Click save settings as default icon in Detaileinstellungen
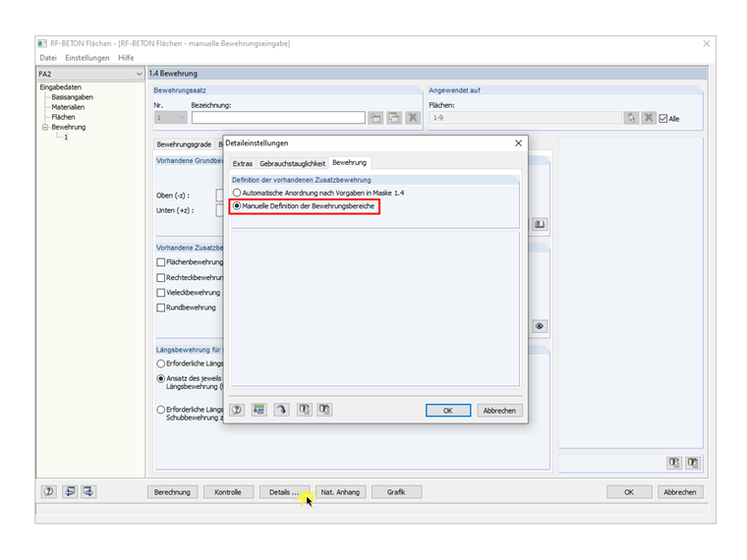Viewport: 747px width, 560px height. point(325,410)
